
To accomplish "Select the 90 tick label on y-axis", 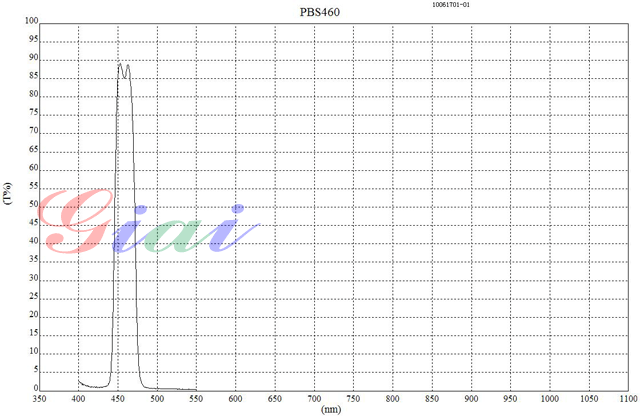I will [32, 58].
